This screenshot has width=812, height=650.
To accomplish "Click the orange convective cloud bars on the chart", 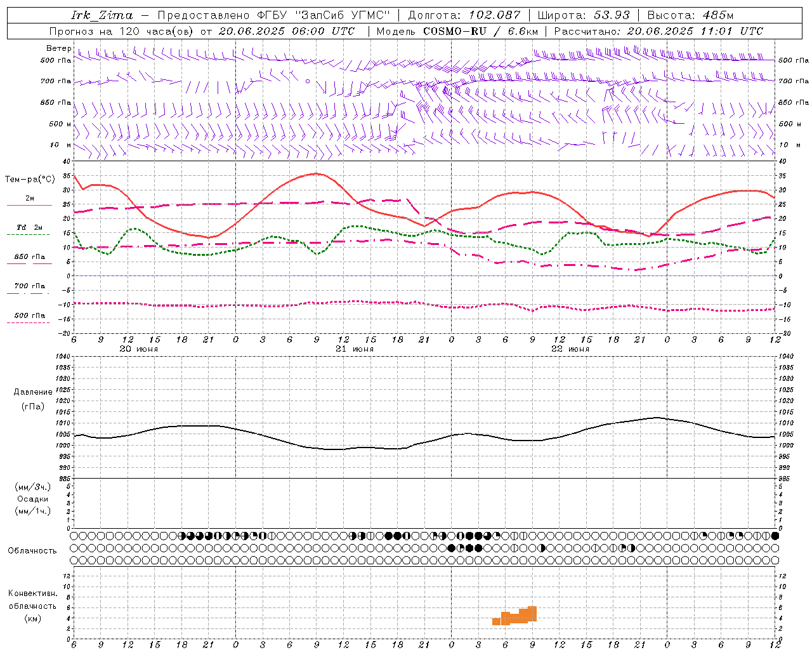I will [x=514, y=616].
